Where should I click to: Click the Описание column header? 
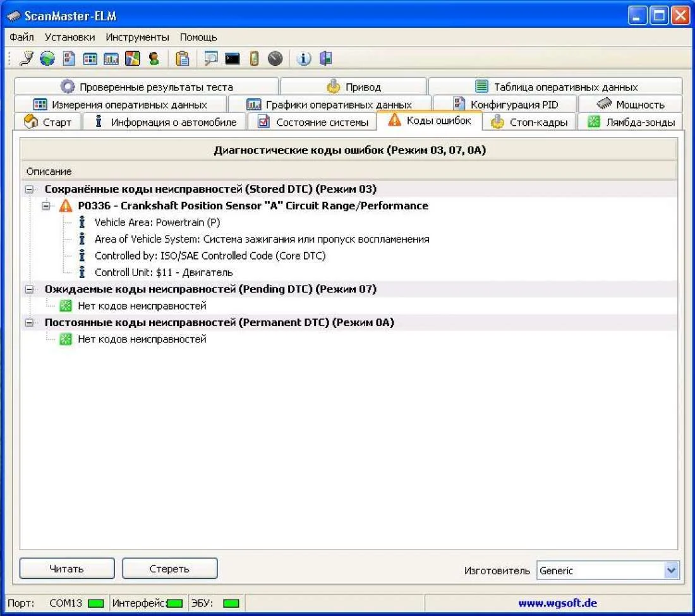pos(349,171)
